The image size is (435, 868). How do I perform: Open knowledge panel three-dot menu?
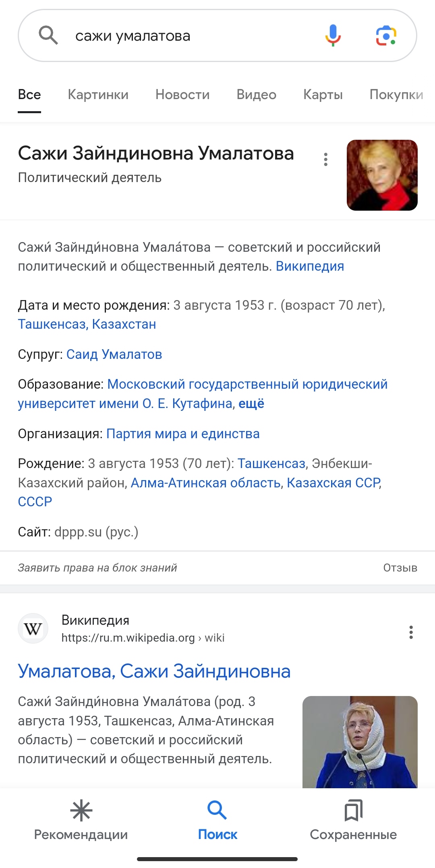[326, 160]
